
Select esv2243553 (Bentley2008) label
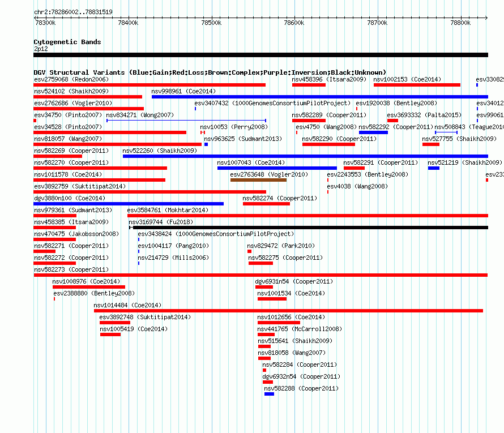pos(368,174)
